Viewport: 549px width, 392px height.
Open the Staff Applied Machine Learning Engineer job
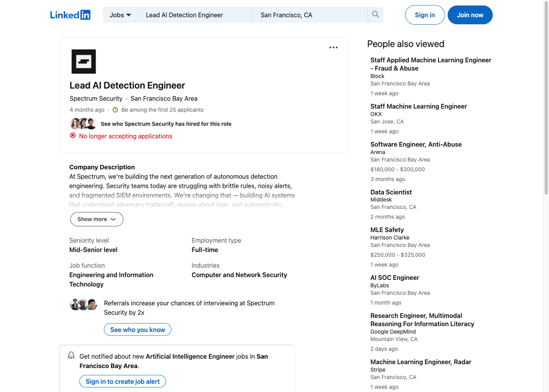coord(431,64)
